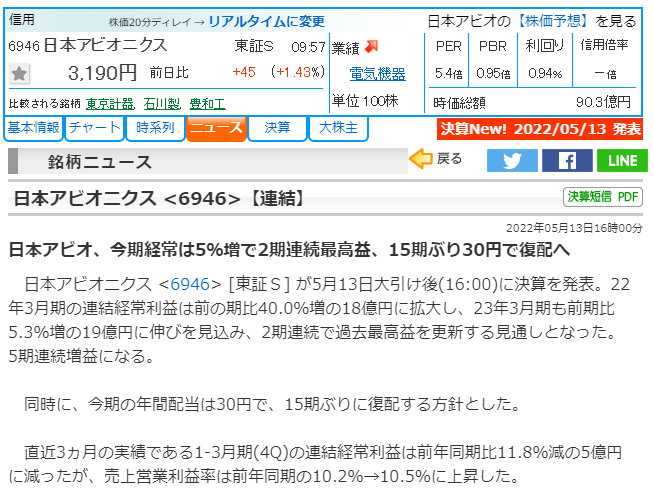Open the 電気機器 sector link

pyautogui.click(x=377, y=74)
